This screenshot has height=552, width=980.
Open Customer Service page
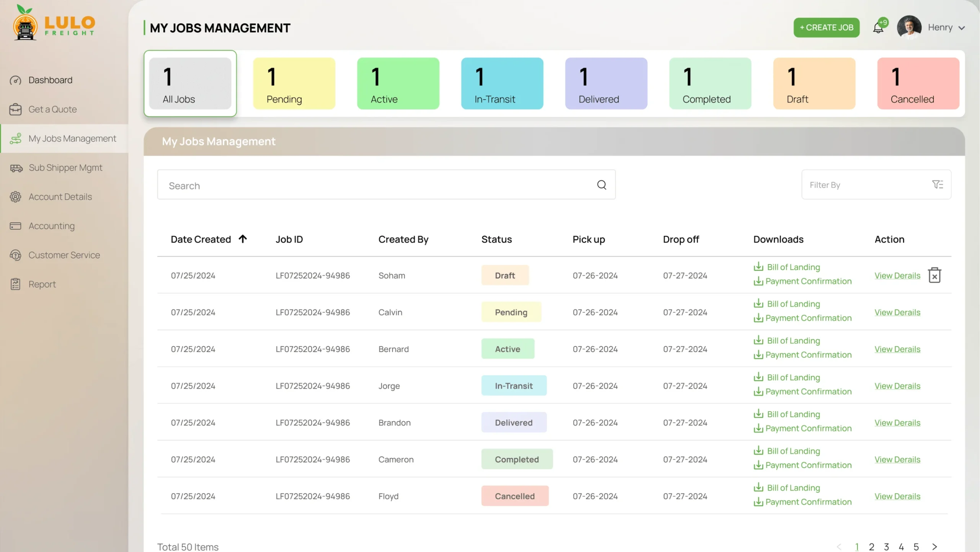pos(64,255)
